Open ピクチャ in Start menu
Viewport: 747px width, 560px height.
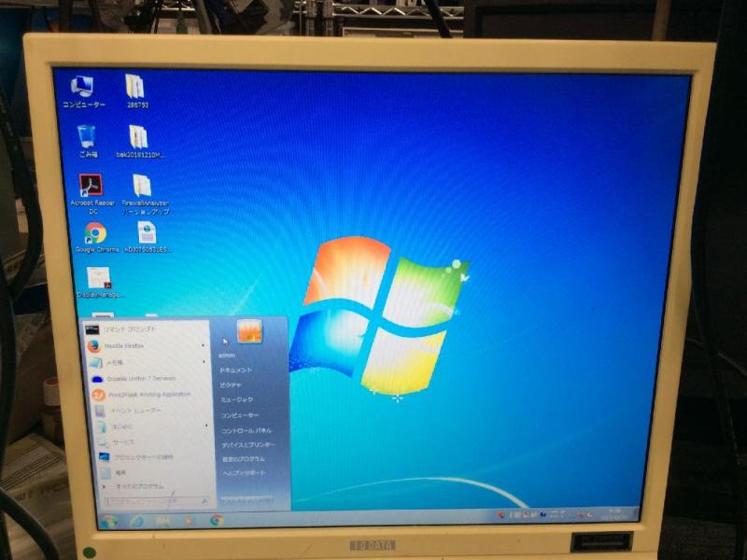point(231,385)
